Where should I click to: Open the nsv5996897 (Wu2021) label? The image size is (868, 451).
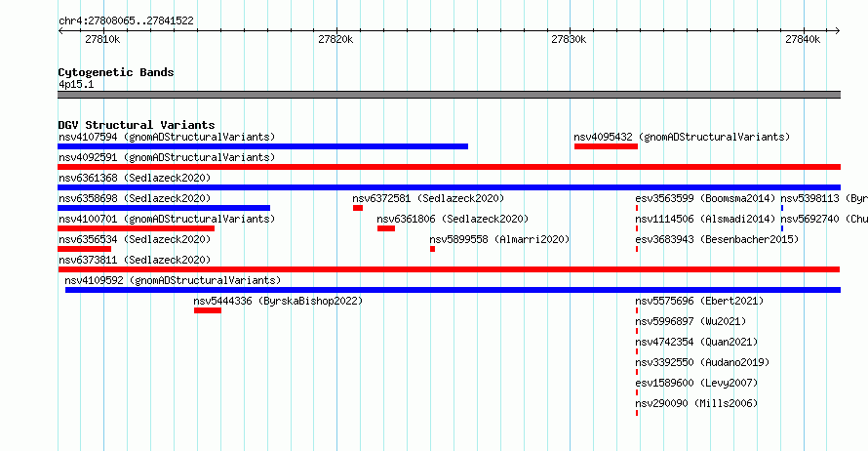click(690, 321)
